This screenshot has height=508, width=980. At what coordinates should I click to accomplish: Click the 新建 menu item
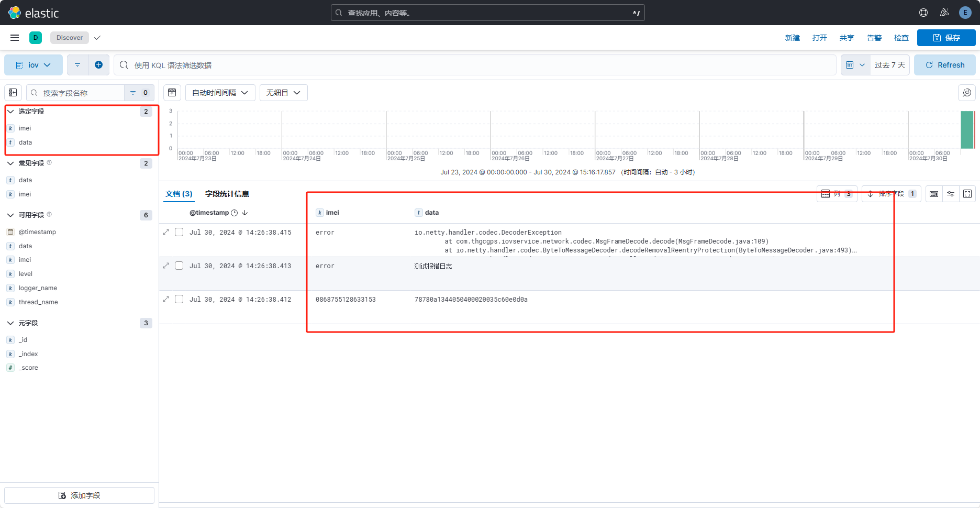pos(793,38)
